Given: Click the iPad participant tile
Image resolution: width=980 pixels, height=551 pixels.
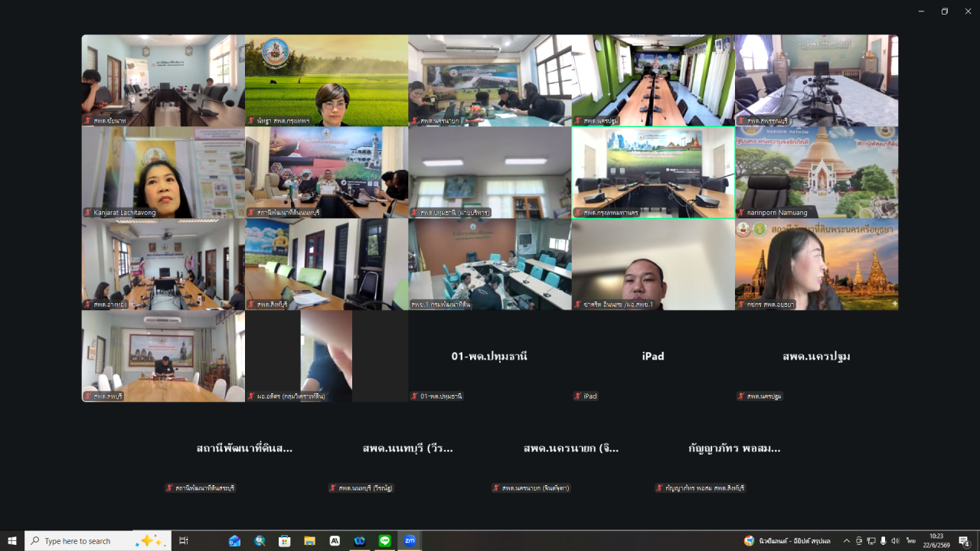Looking at the screenshot, I should (x=653, y=356).
